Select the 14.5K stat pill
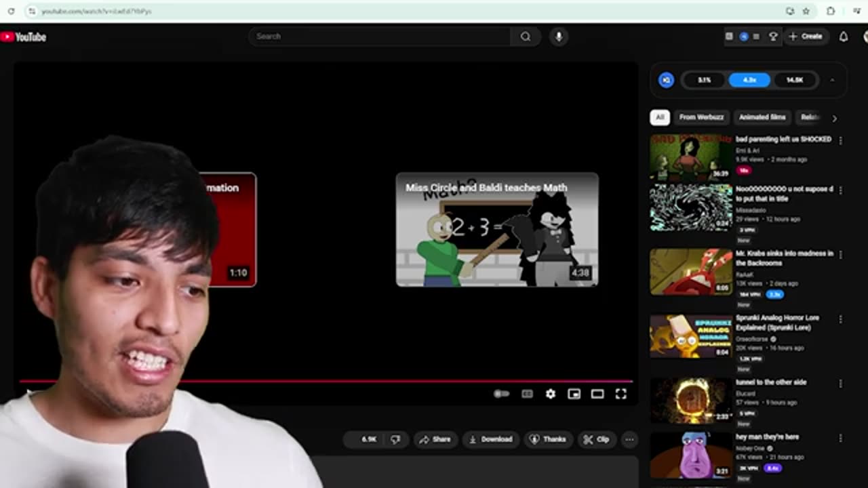 [795, 80]
